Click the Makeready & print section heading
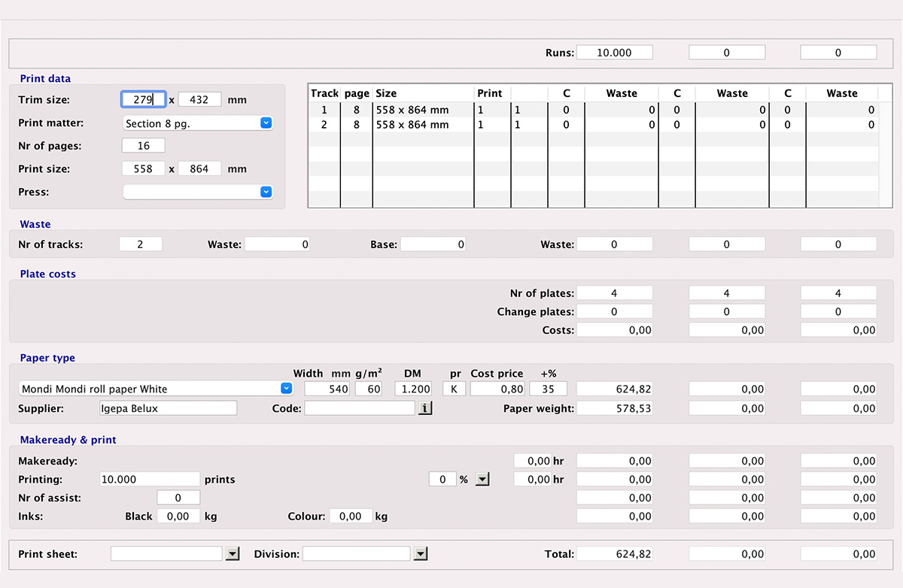 [x=68, y=440]
